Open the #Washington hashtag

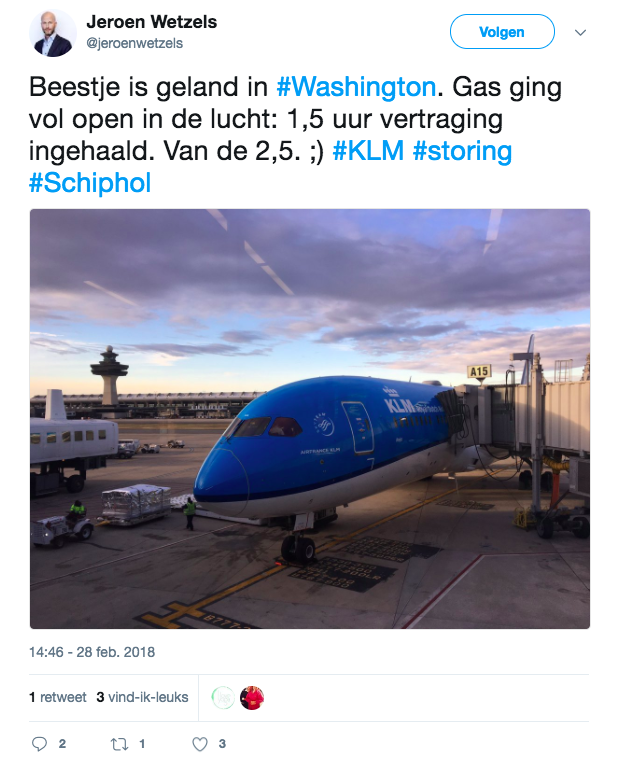(x=356, y=87)
